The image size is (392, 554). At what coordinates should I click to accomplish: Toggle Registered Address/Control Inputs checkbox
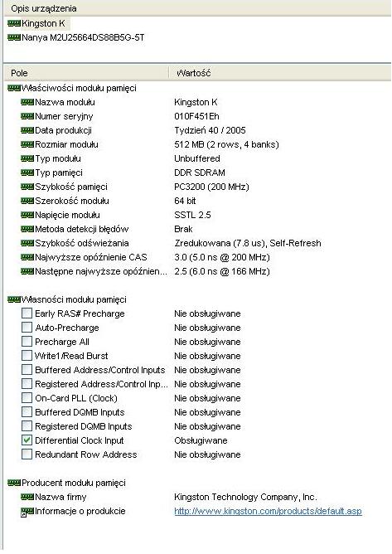coord(27,384)
